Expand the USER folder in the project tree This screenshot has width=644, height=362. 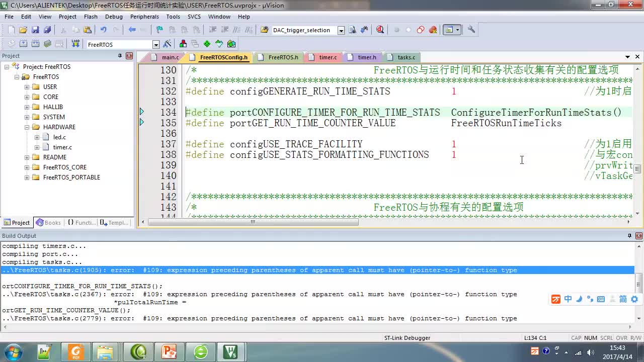click(x=27, y=86)
